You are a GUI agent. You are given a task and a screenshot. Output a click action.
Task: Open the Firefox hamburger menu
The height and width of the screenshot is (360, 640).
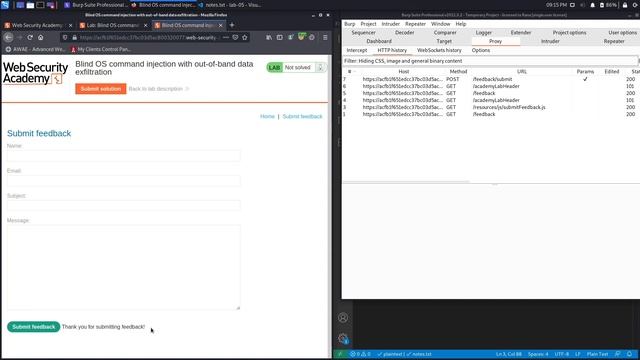(x=325, y=37)
